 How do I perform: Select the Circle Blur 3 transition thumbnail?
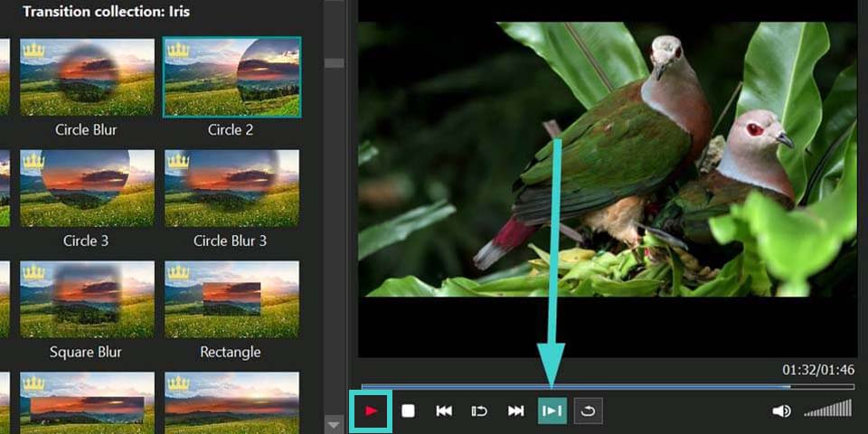[232, 188]
